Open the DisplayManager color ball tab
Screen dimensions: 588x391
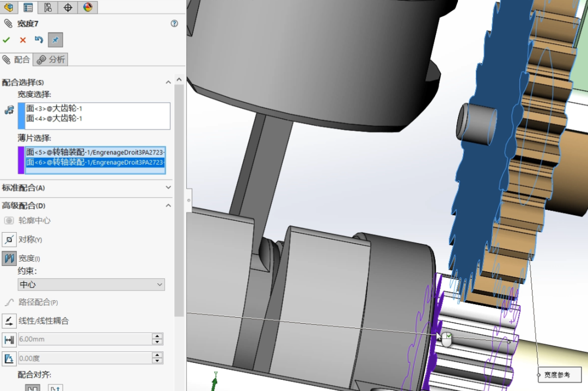coord(88,7)
